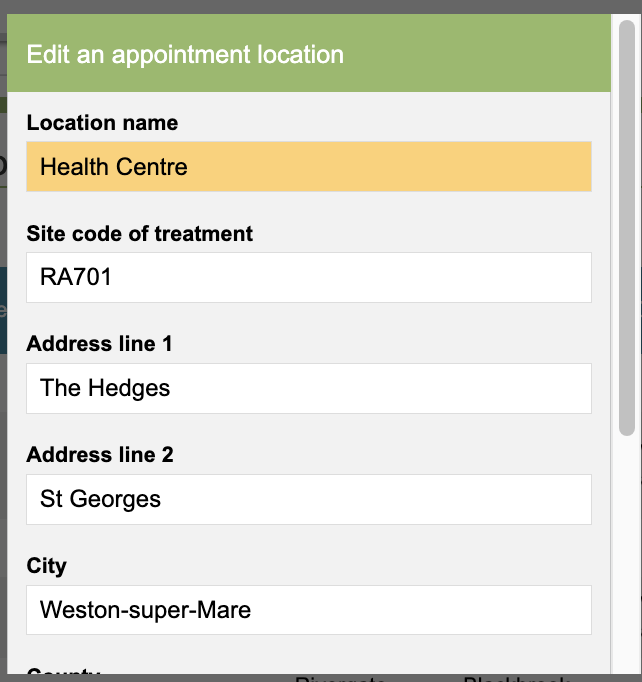Click the "Address line 2" label
This screenshot has width=642, height=682.
coord(100,455)
